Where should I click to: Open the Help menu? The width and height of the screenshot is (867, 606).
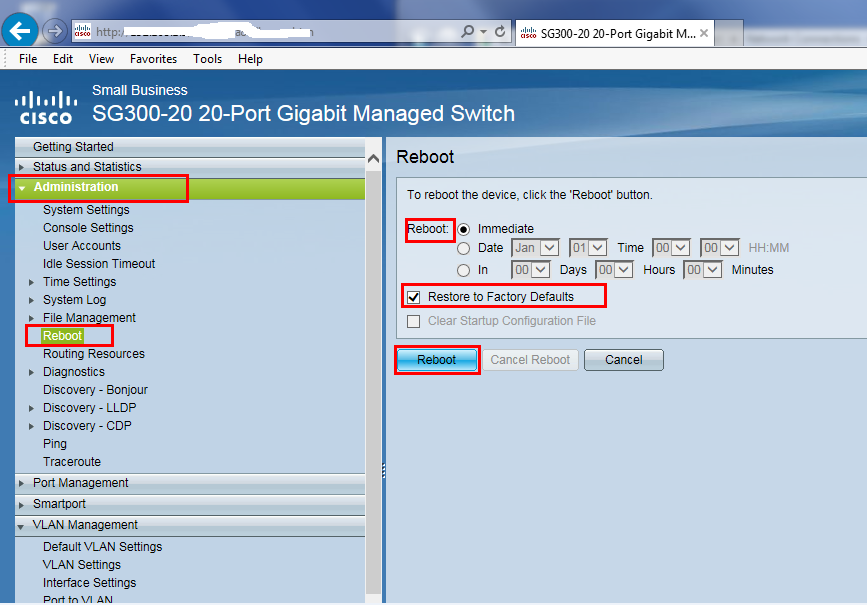coord(250,59)
